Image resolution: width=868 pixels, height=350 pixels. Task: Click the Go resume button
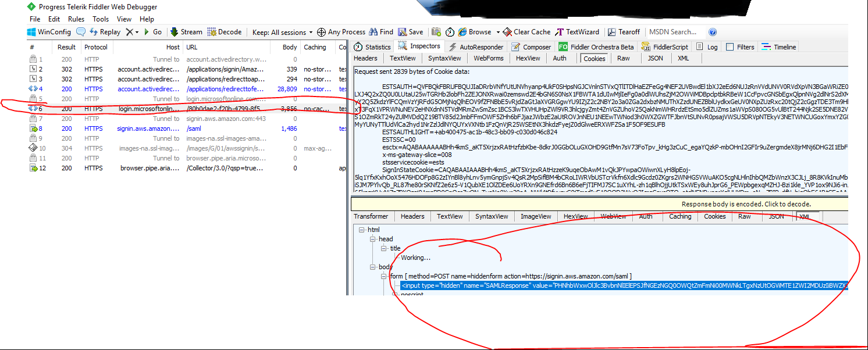152,32
